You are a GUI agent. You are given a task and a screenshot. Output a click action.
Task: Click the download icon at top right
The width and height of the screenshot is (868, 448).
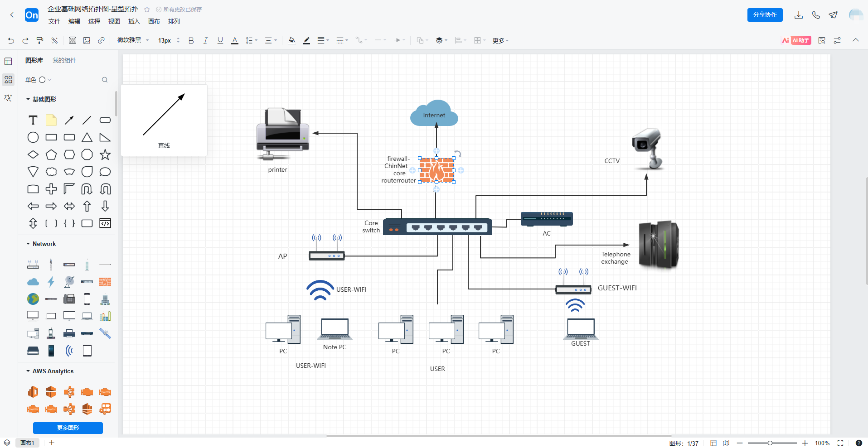coord(799,15)
